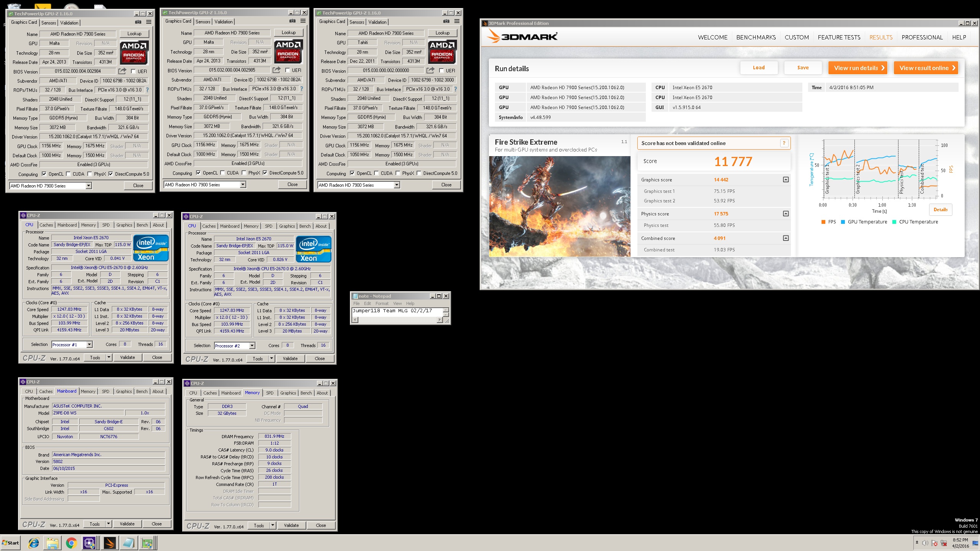
Task: Open the Caches tab in CPU-Z Processor #1 window
Action: click(x=46, y=225)
